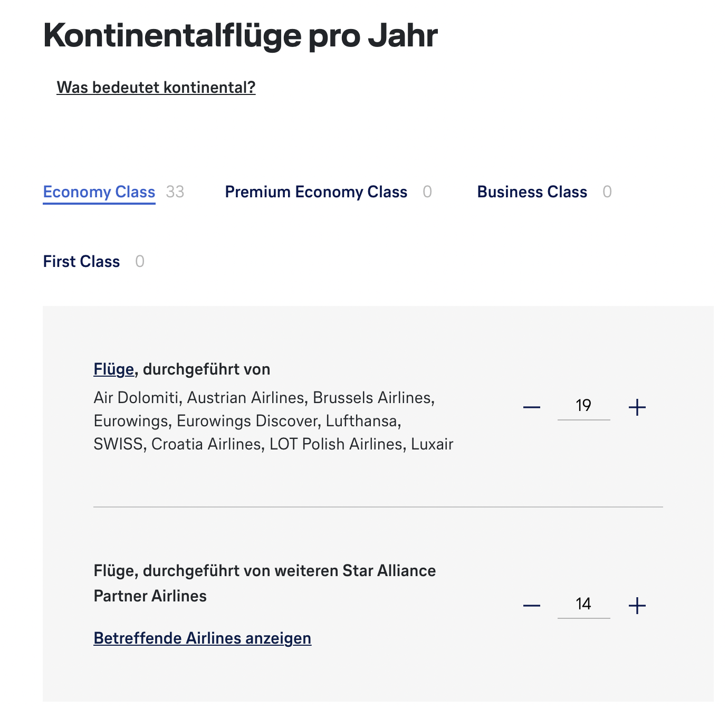
Task: Increase Lufthansa Group flights count with plus
Action: coord(637,407)
